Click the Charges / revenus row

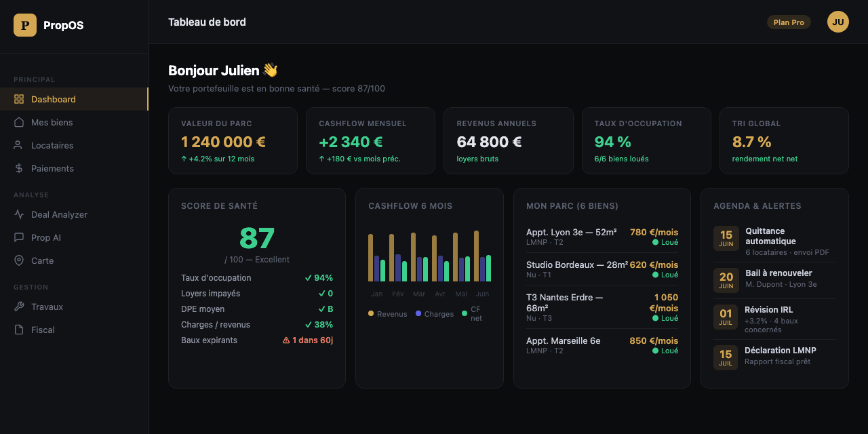257,325
